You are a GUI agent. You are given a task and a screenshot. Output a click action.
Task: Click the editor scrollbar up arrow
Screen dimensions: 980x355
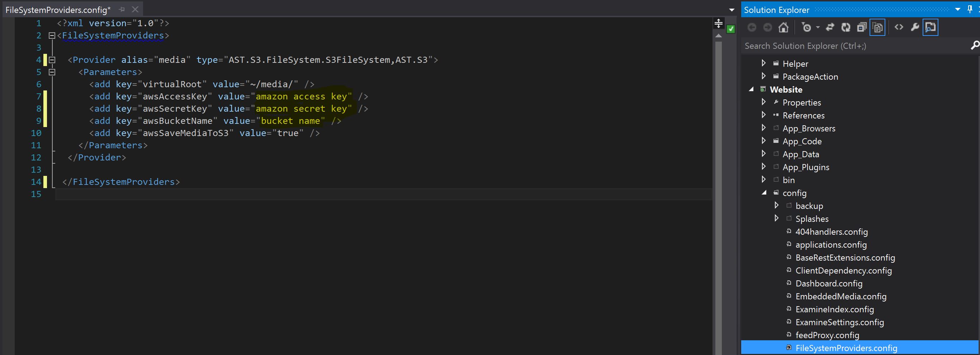pyautogui.click(x=718, y=36)
